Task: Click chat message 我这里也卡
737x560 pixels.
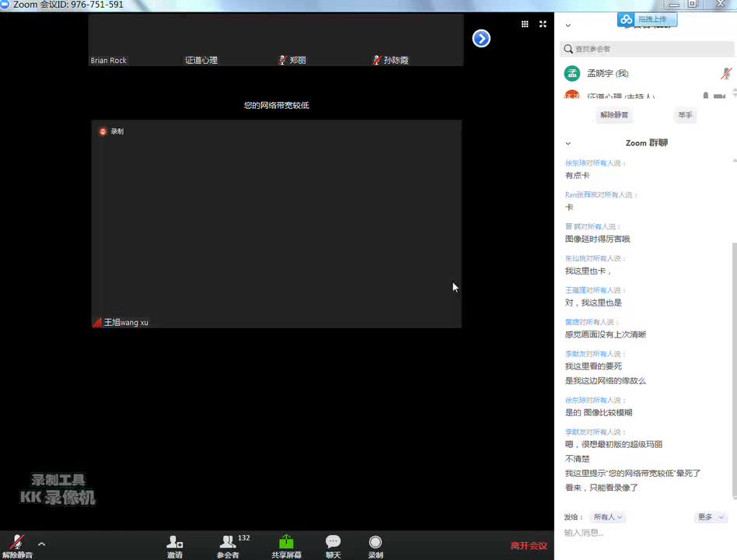Action: click(588, 271)
